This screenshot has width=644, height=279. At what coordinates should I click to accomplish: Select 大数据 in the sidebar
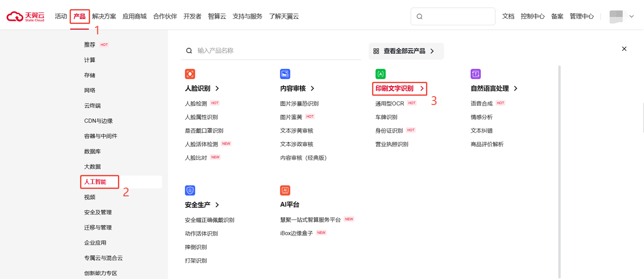pyautogui.click(x=92, y=167)
